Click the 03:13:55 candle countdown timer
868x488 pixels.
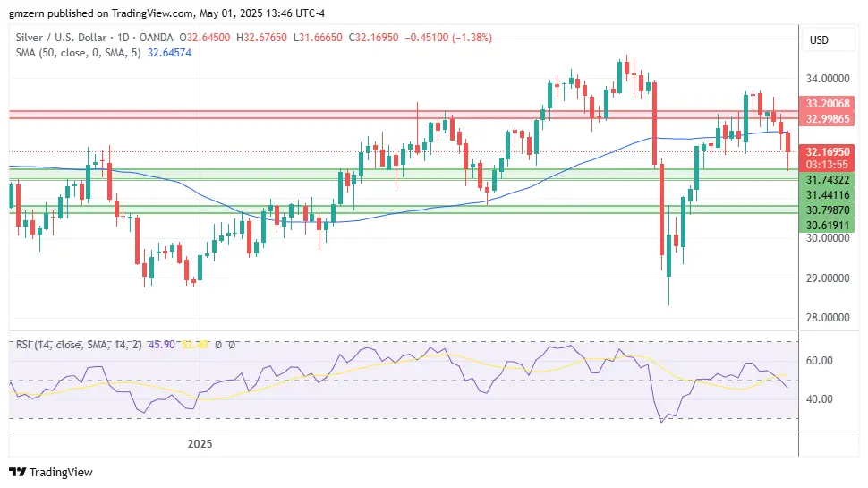[827, 165]
